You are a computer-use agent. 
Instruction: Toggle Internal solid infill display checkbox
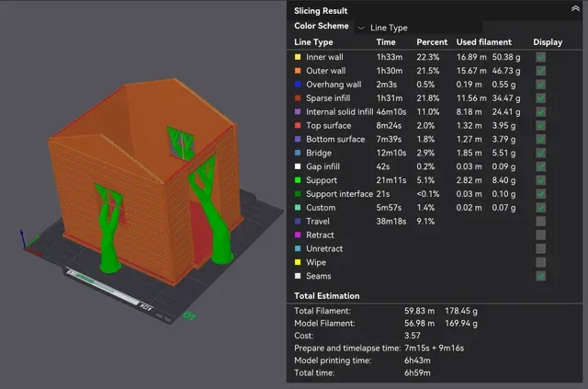540,112
